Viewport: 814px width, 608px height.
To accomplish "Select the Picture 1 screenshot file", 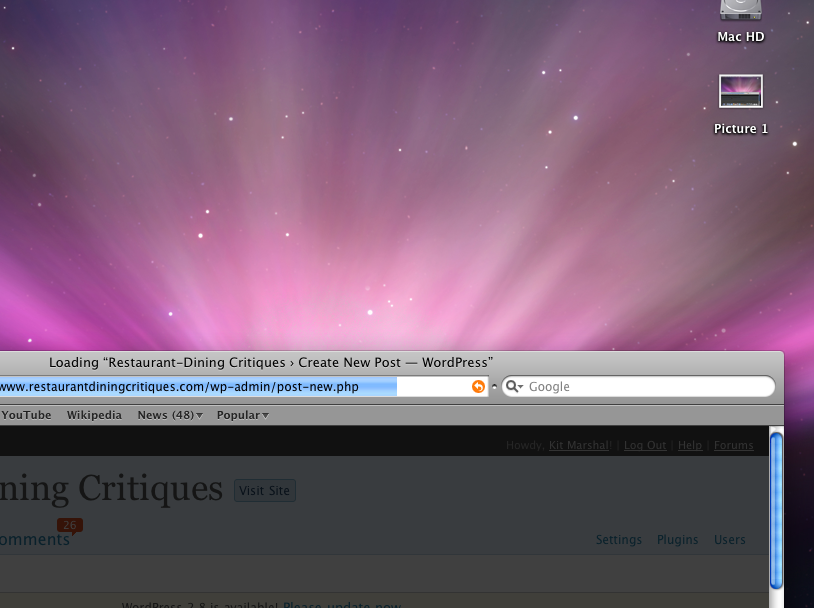I will [740, 92].
